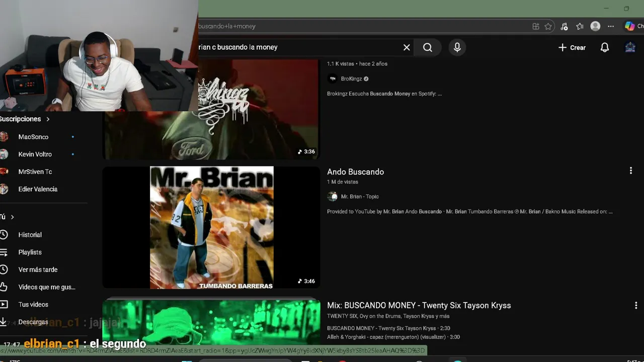Play the Mr. Brian Tumbando Barreras thumbnail
This screenshot has height=362, width=644.
click(x=211, y=228)
